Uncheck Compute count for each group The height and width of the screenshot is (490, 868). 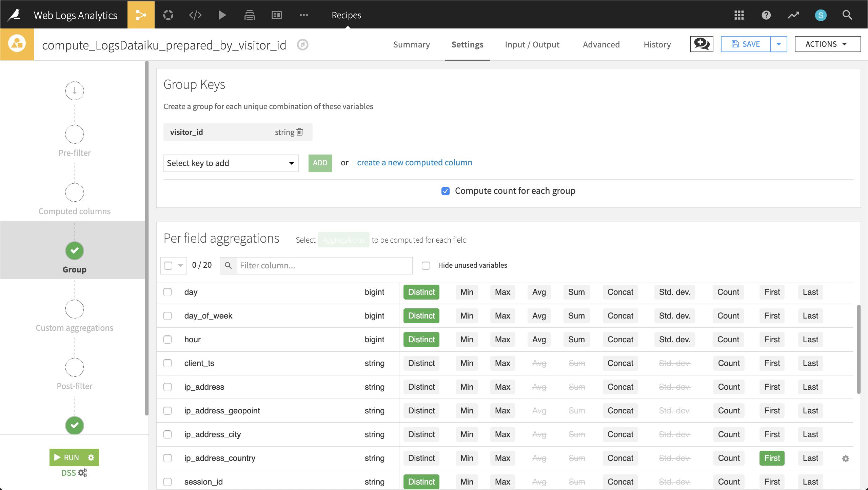tap(446, 191)
